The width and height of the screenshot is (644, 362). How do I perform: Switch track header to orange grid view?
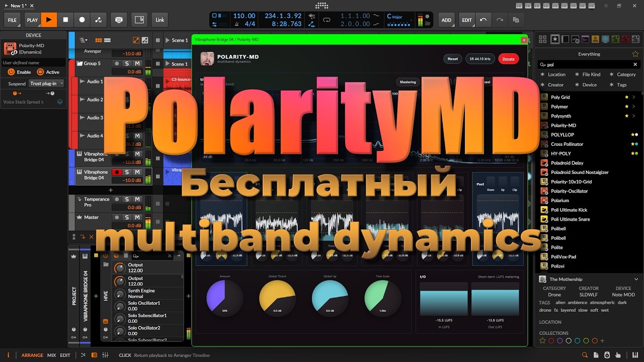[x=99, y=40]
